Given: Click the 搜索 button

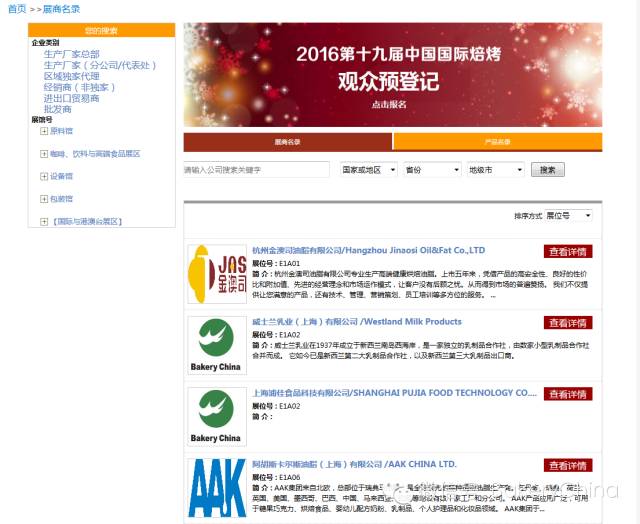Looking at the screenshot, I should coord(548,170).
